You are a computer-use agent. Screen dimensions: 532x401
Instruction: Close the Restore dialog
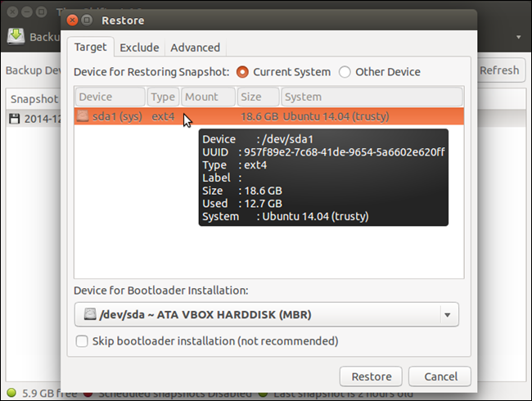pos(72,20)
